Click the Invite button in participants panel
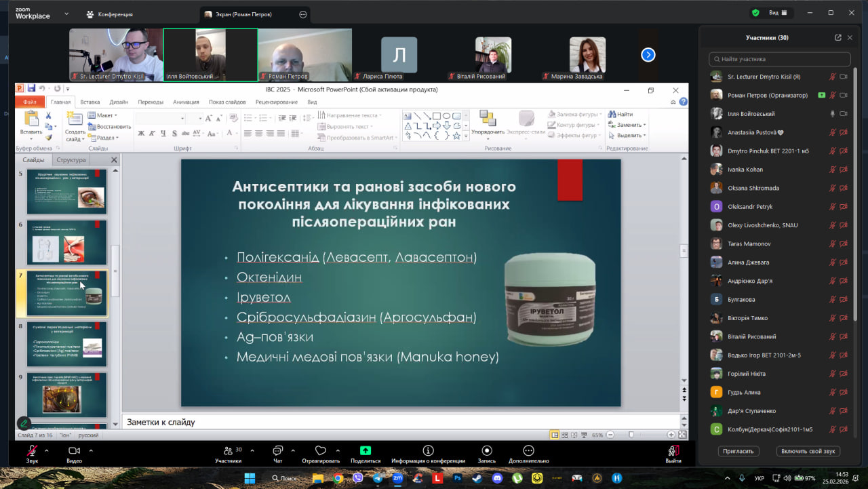Screen dimensions: 868x489 click(738, 451)
